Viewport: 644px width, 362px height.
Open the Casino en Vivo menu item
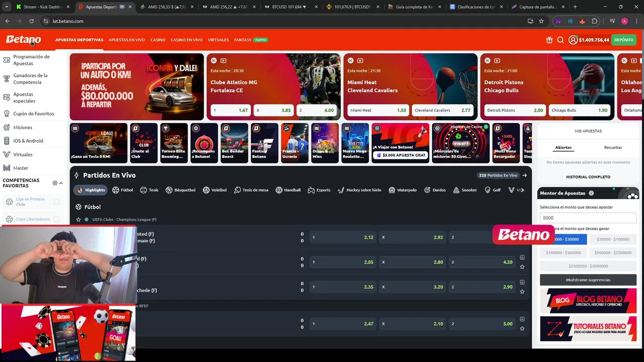coord(187,40)
